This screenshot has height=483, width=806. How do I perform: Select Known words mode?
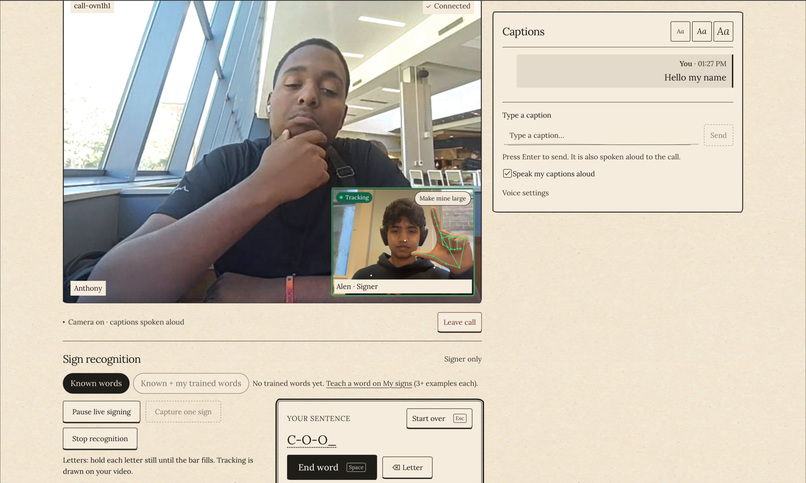[96, 383]
